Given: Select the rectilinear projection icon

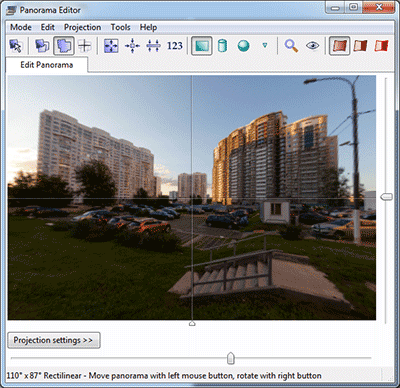Looking at the screenshot, I should pyautogui.click(x=202, y=46).
